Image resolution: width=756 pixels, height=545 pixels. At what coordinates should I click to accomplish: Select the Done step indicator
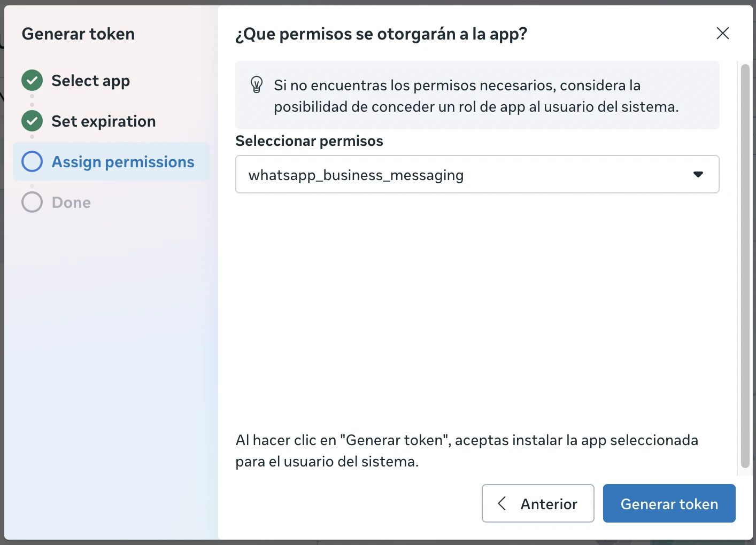(x=71, y=202)
